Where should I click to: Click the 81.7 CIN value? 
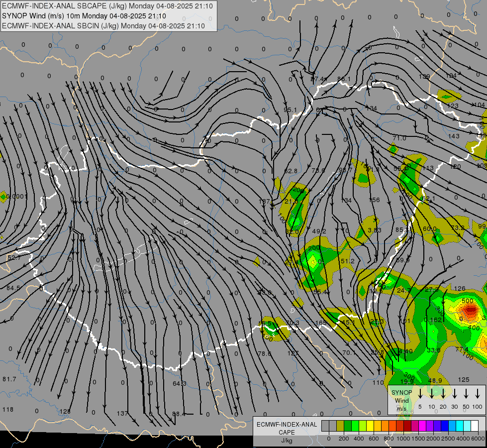click(x=9, y=379)
